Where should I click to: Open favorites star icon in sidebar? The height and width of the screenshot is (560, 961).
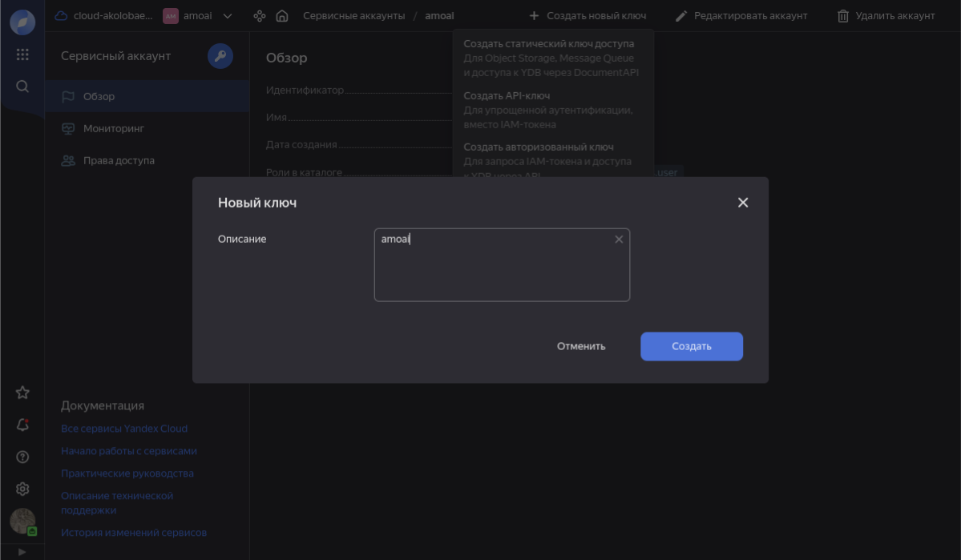(22, 393)
